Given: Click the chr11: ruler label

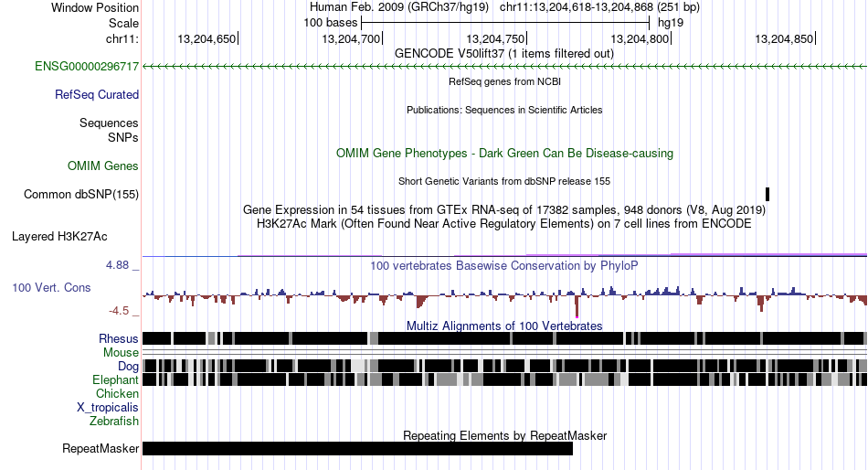Looking at the screenshot, I should click(122, 38).
